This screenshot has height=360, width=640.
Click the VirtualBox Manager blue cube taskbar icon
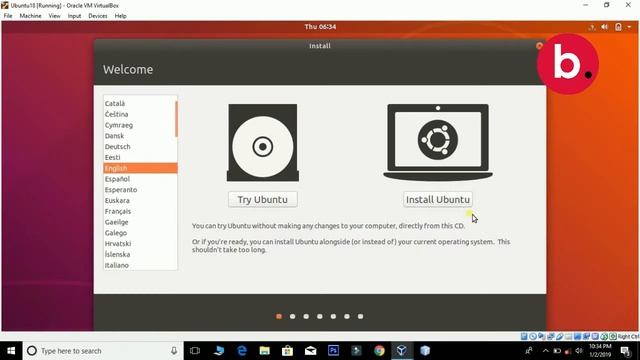click(x=425, y=351)
